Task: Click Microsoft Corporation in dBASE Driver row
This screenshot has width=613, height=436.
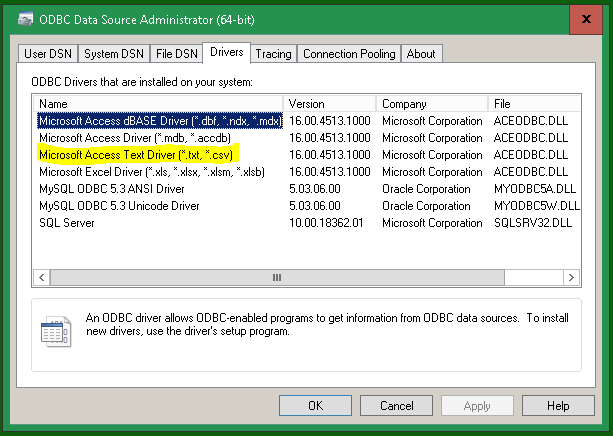Action: (x=432, y=121)
